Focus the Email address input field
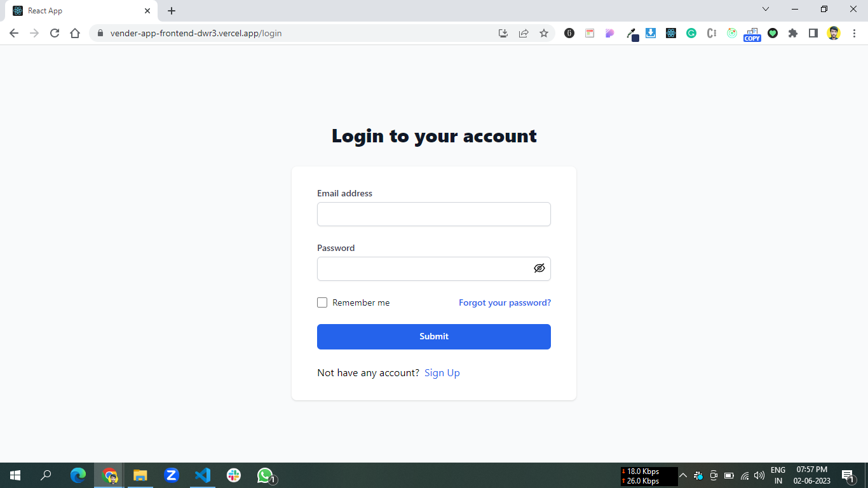This screenshot has height=488, width=868. 434,214
